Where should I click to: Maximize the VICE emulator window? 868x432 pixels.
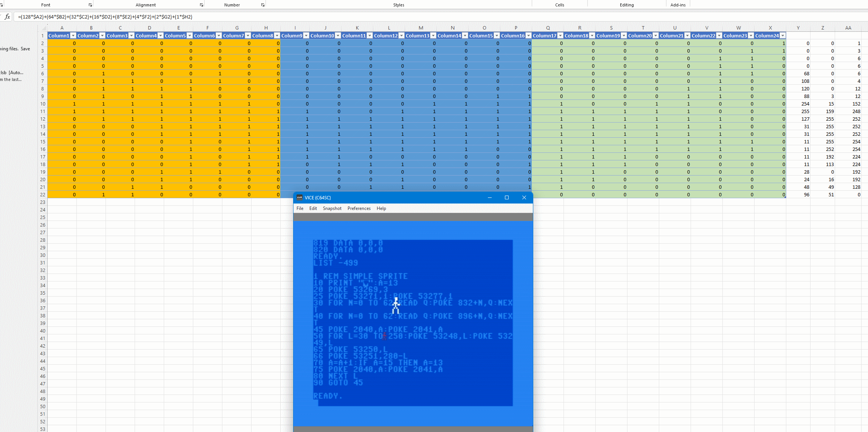tap(507, 197)
